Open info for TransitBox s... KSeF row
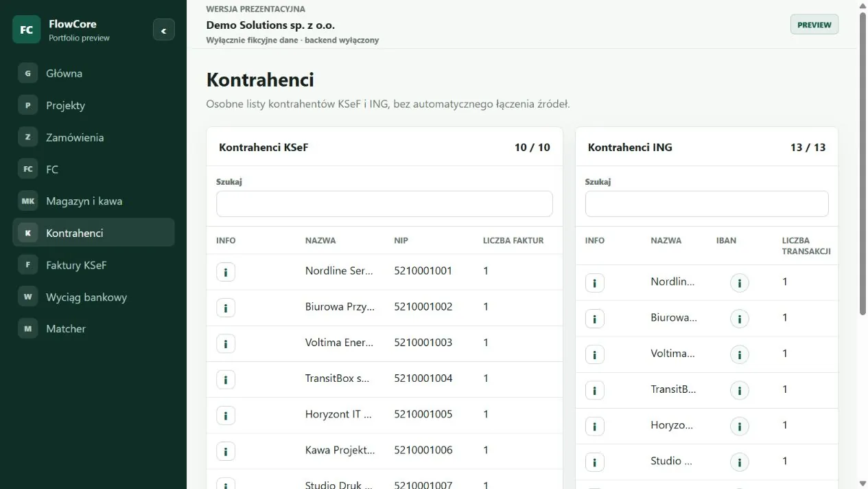Image resolution: width=868 pixels, height=489 pixels. point(226,379)
